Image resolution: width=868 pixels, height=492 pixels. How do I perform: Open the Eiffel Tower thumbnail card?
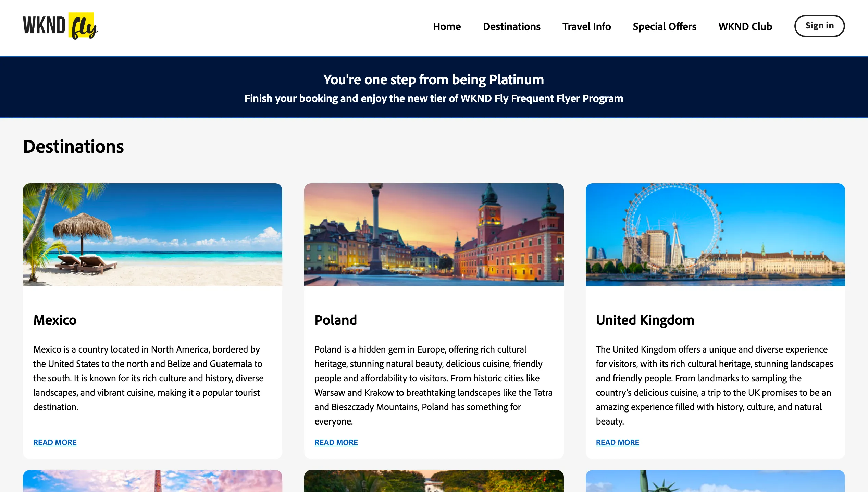(152, 481)
